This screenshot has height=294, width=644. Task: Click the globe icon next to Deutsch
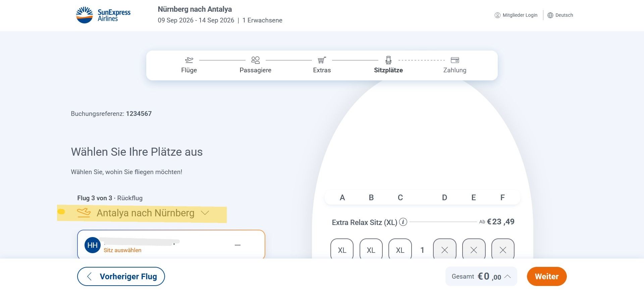point(550,15)
